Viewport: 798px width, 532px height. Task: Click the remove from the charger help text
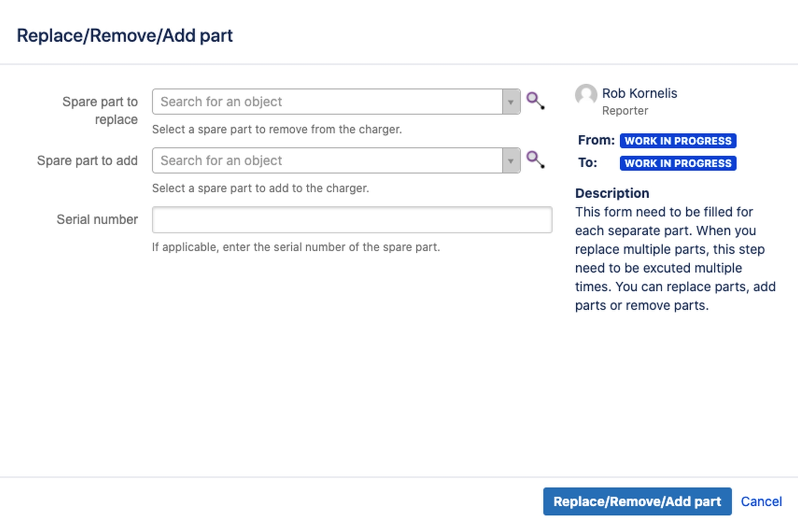pyautogui.click(x=277, y=129)
